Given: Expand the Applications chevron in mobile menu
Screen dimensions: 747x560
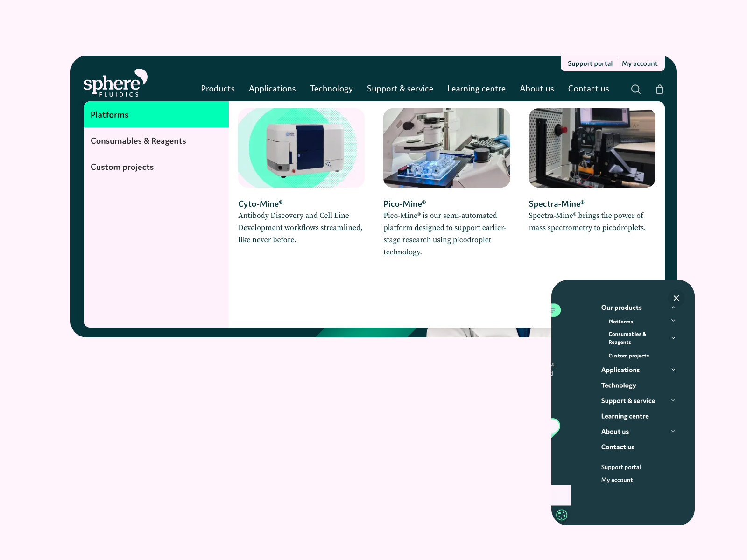Looking at the screenshot, I should (673, 370).
